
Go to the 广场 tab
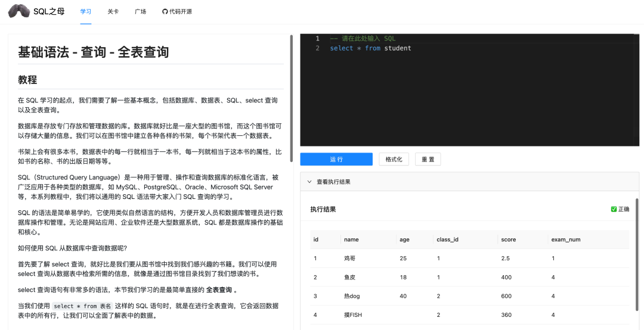click(140, 11)
